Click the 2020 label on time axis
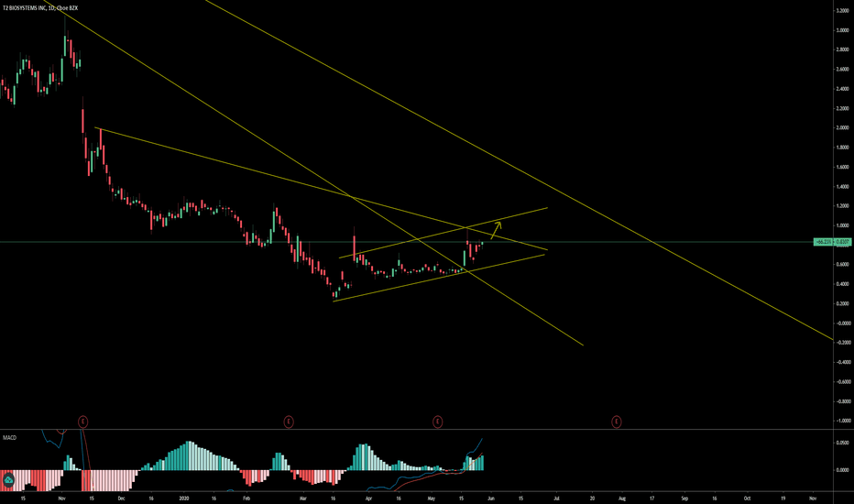Image resolution: width=854 pixels, height=504 pixels. [x=184, y=498]
